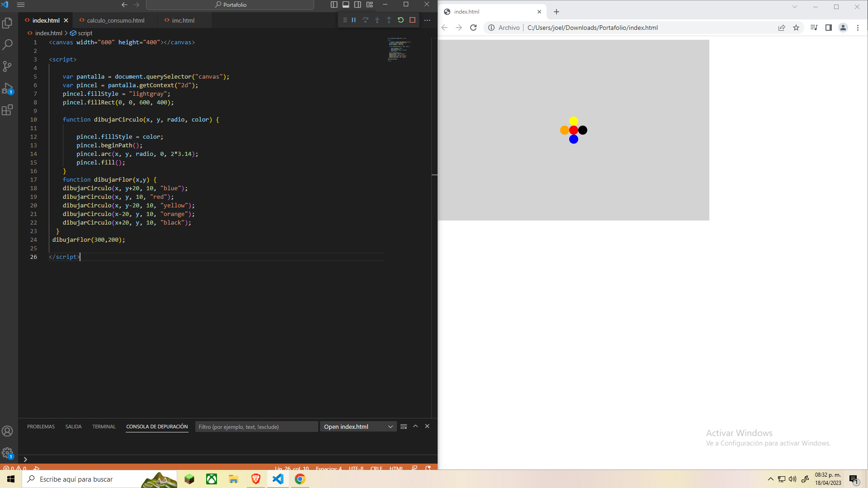The height and width of the screenshot is (488, 868).
Task: Expand the Open index.html session dropdown
Action: 358,427
